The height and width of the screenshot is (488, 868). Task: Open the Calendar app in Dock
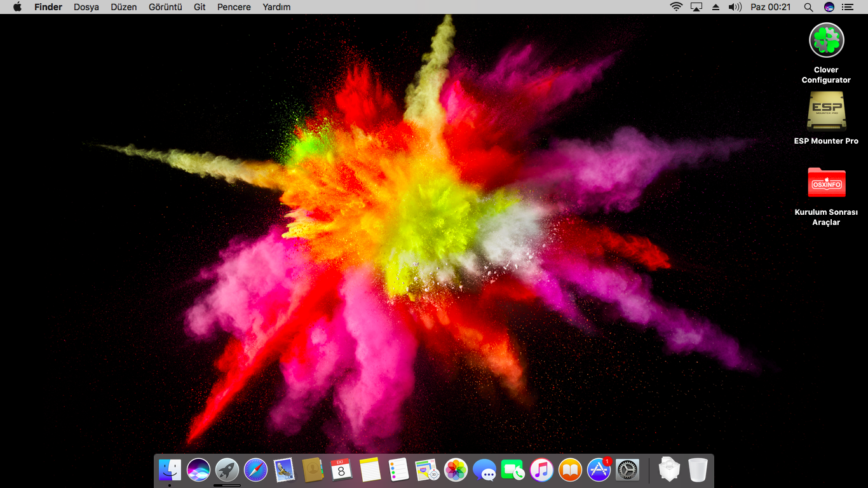pos(341,470)
